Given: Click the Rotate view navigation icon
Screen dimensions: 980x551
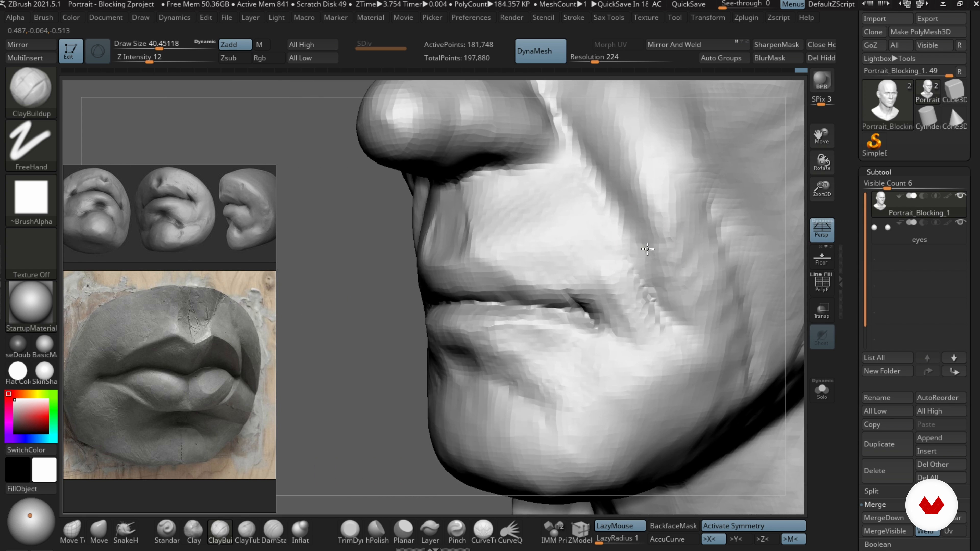Looking at the screenshot, I should pyautogui.click(x=822, y=162).
